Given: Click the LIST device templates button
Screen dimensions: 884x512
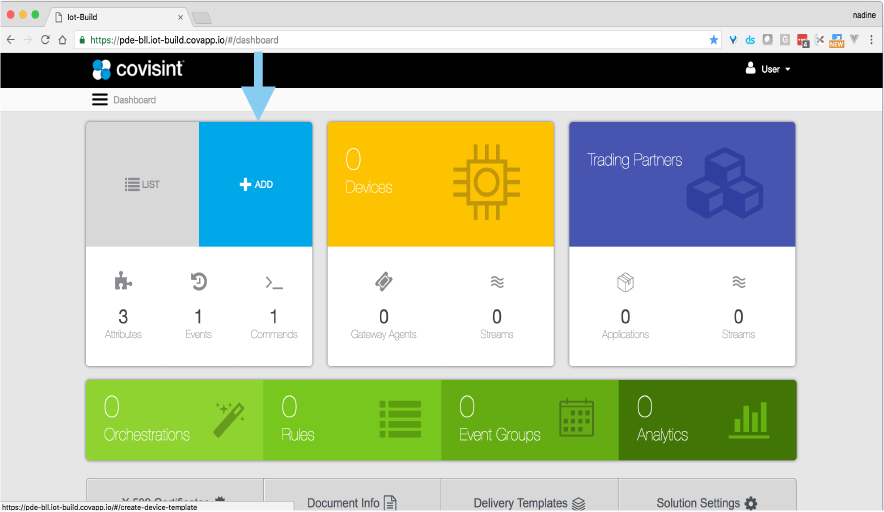Looking at the screenshot, I should pyautogui.click(x=142, y=185).
